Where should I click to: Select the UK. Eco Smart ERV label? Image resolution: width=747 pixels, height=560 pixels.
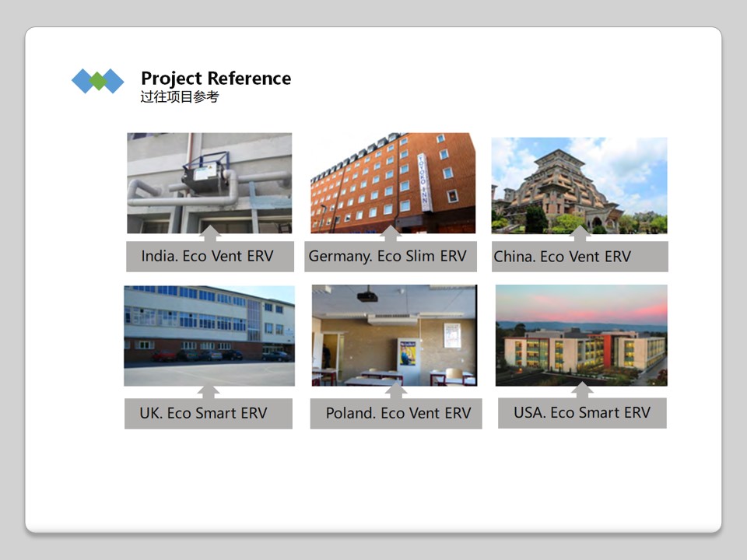pos(209,414)
